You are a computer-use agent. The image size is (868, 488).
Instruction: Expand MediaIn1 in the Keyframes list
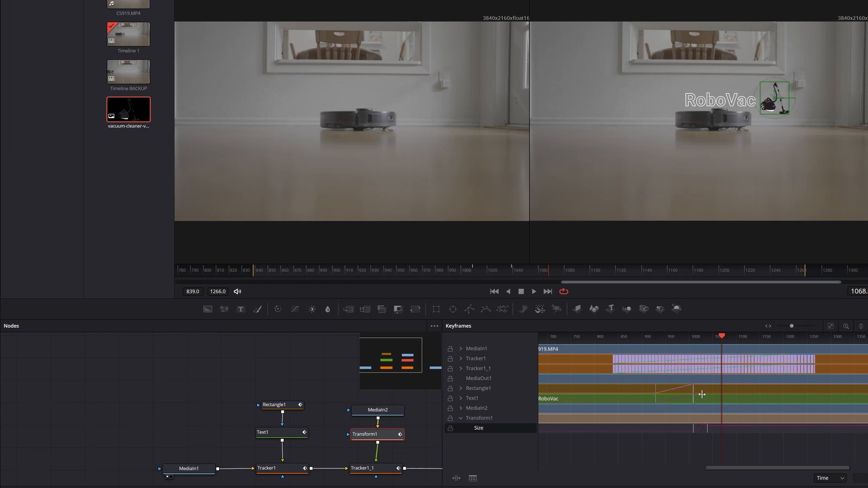click(x=461, y=349)
